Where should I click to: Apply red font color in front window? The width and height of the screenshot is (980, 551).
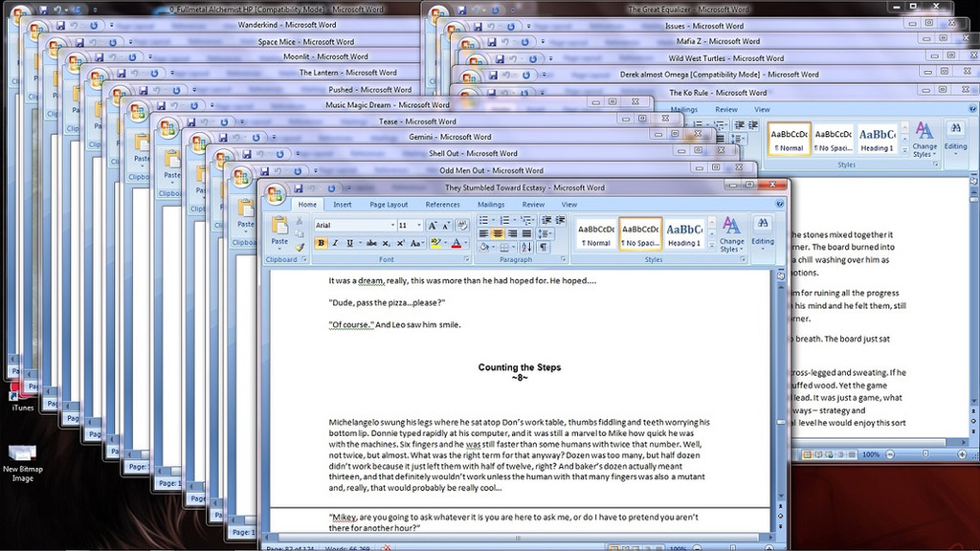[x=457, y=243]
